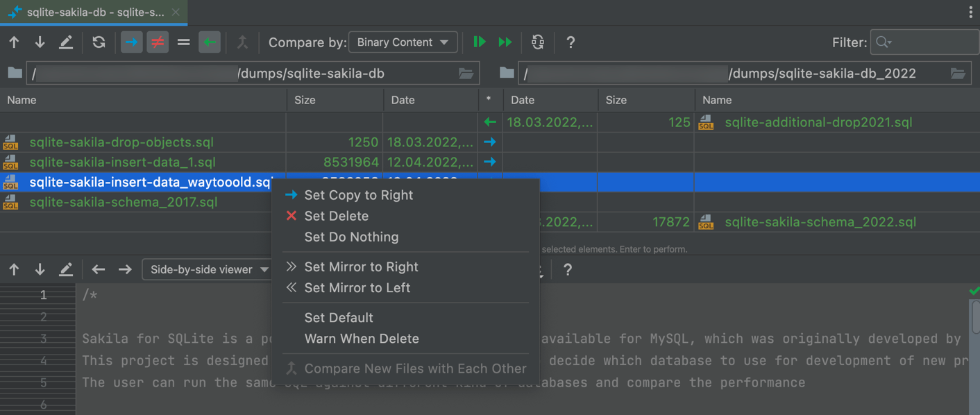This screenshot has width=980, height=415.
Task: Click the swap comparison sides icon
Action: pos(537,42)
